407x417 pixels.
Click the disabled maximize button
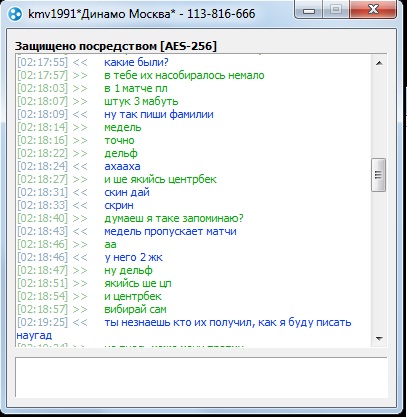[x=336, y=10]
